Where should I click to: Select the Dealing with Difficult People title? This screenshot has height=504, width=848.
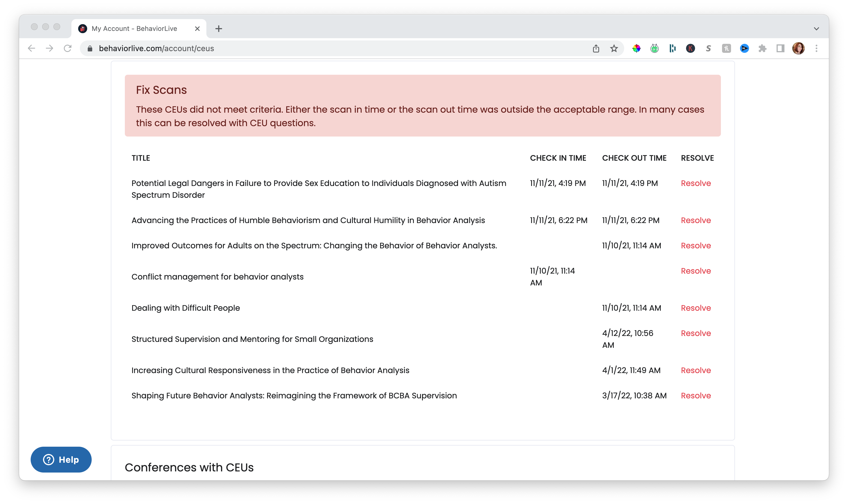point(186,308)
